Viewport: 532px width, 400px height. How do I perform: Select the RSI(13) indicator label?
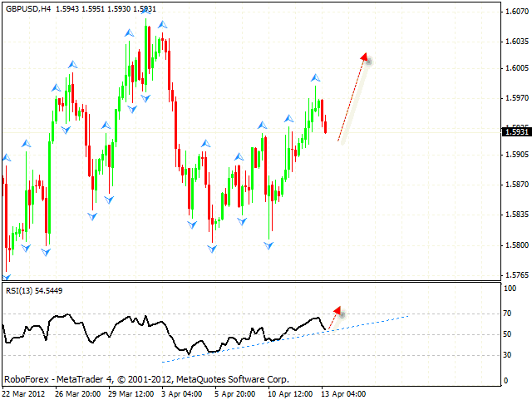[22, 290]
